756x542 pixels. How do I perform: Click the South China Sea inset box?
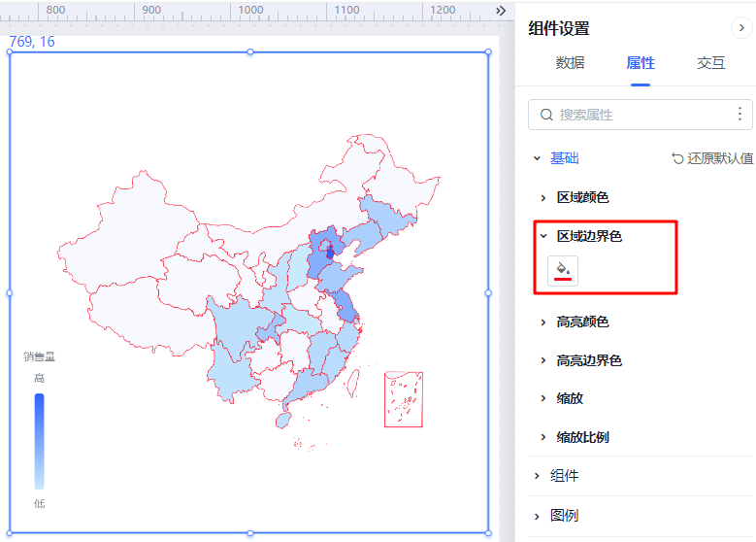pyautogui.click(x=404, y=399)
